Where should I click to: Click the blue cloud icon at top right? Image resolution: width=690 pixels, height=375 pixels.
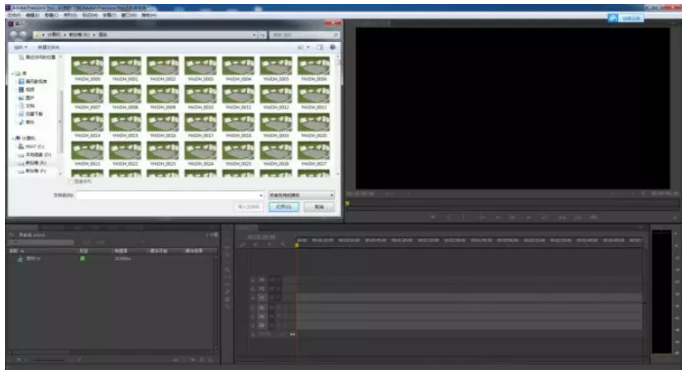(613, 18)
